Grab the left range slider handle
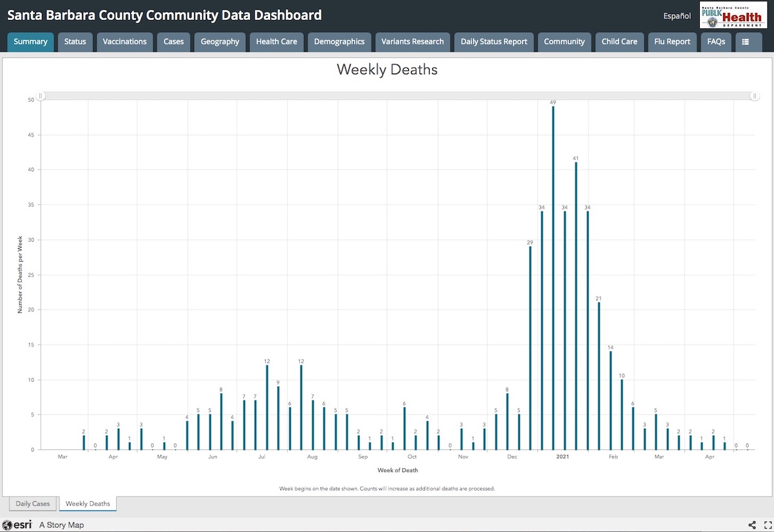 click(x=40, y=96)
